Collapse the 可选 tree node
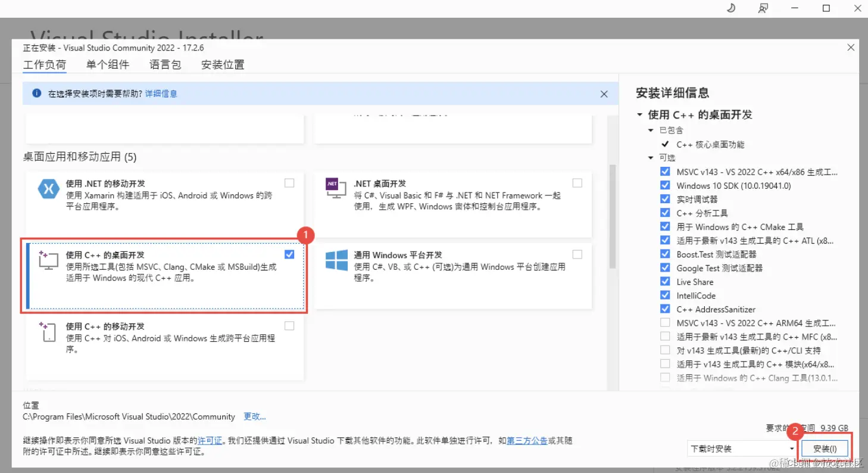The image size is (868, 473). pos(651,158)
